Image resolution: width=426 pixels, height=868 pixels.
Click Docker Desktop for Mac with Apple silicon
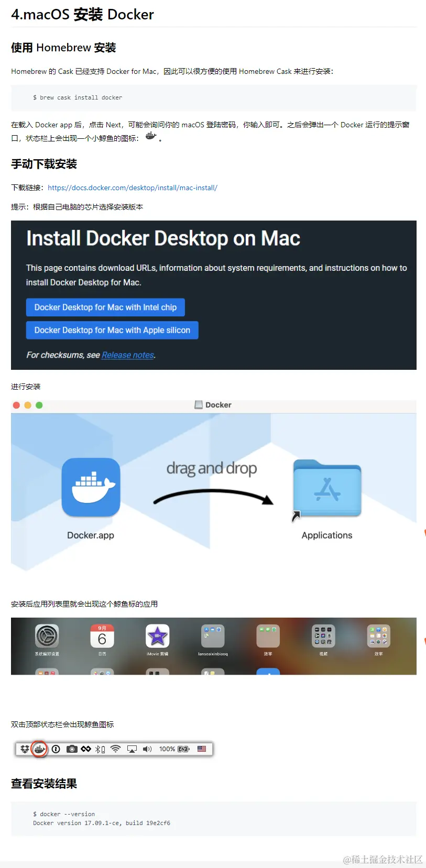pyautogui.click(x=112, y=331)
